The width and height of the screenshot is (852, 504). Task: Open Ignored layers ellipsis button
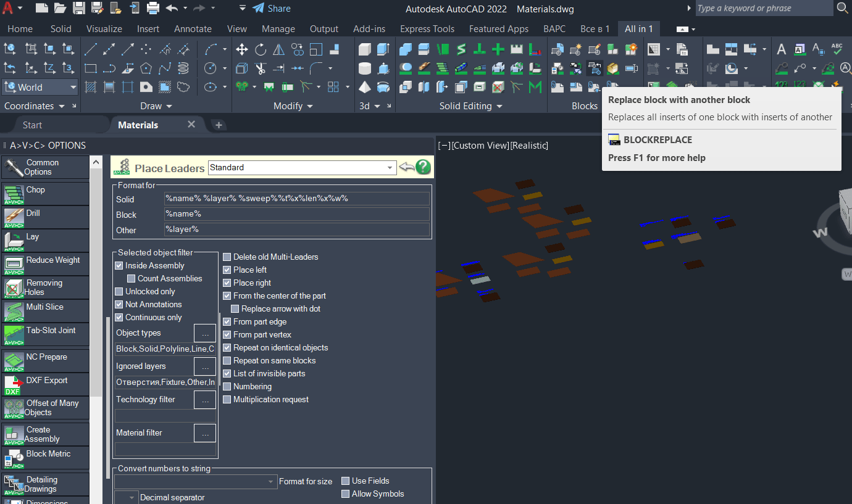(205, 366)
